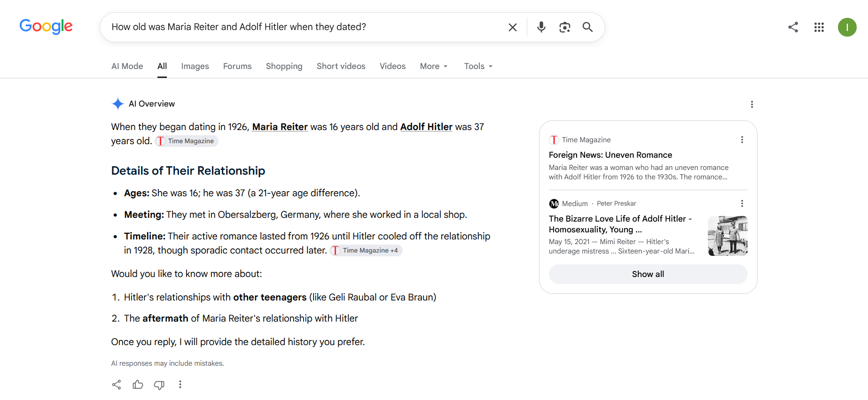Select 'The aftermath of Maria Reiter's relationship' text
Viewport: 868px width, 400px height.
pyautogui.click(x=241, y=318)
